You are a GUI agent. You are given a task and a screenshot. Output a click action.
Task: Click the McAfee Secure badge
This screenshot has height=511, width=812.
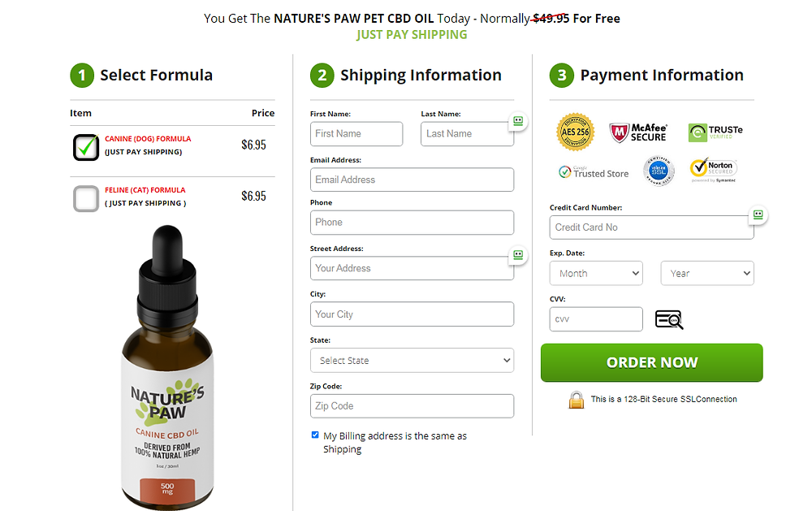(638, 132)
